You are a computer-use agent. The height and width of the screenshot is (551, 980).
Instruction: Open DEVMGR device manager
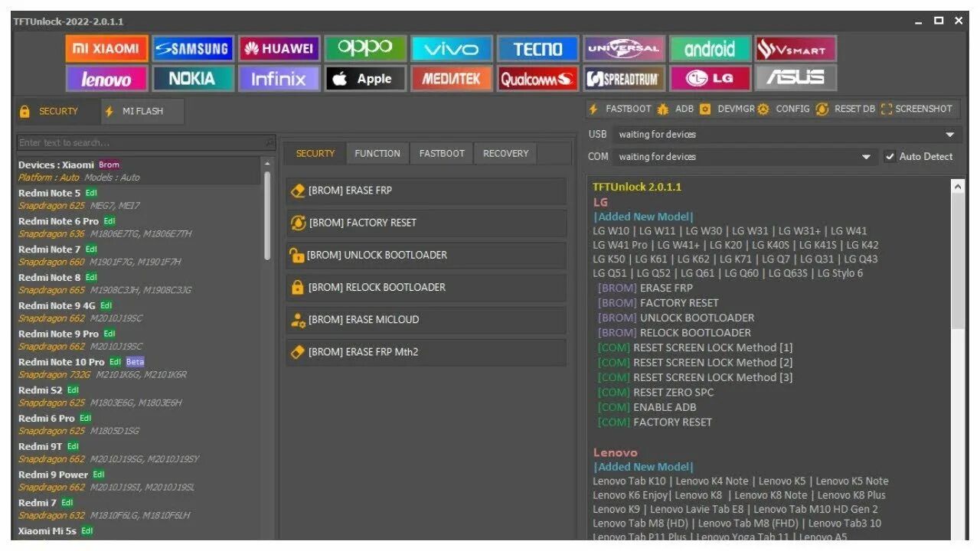click(x=727, y=109)
